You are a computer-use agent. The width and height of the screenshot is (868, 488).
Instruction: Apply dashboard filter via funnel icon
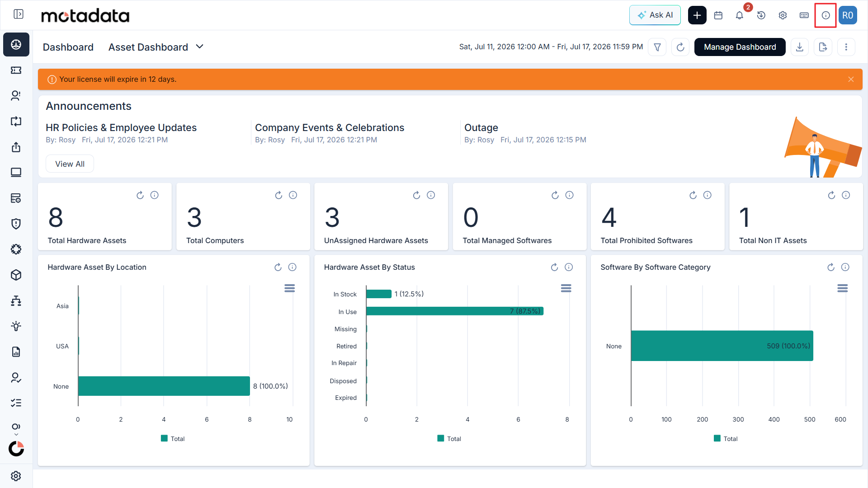(x=657, y=47)
